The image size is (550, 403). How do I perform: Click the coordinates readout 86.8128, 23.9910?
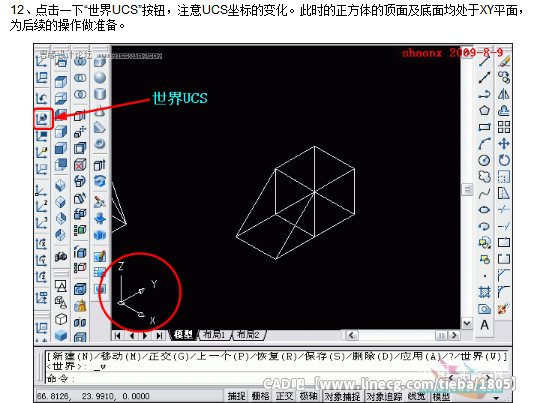coord(93,396)
